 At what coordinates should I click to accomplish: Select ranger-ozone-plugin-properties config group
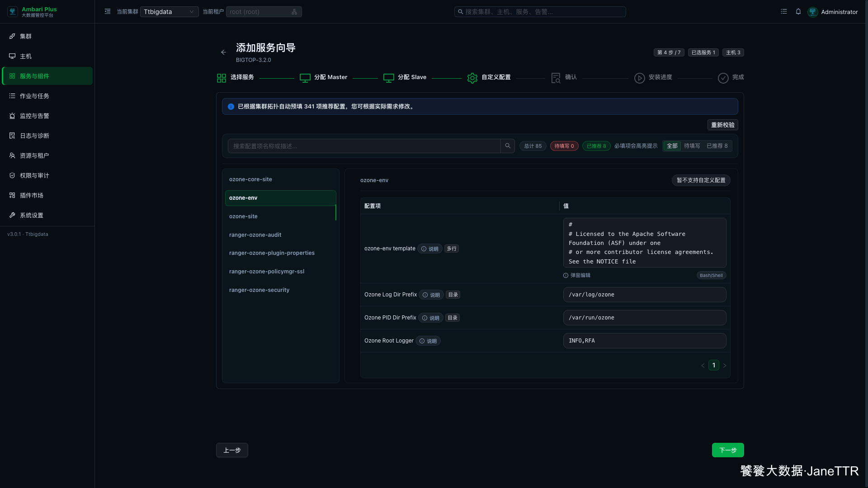280,253
